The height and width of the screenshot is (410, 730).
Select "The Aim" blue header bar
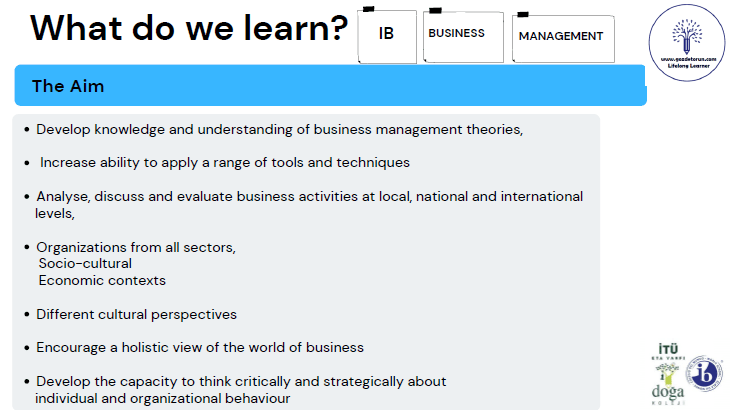click(330, 86)
